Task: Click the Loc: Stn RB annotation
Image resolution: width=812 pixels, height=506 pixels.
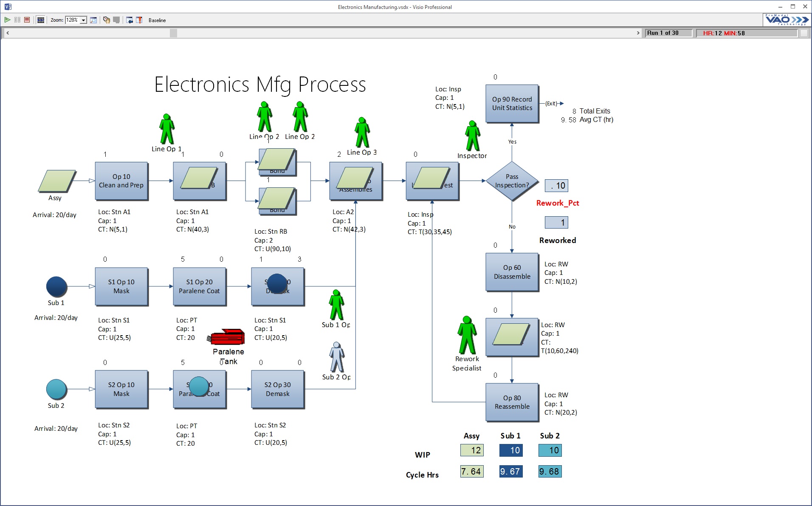Action: coord(271,232)
